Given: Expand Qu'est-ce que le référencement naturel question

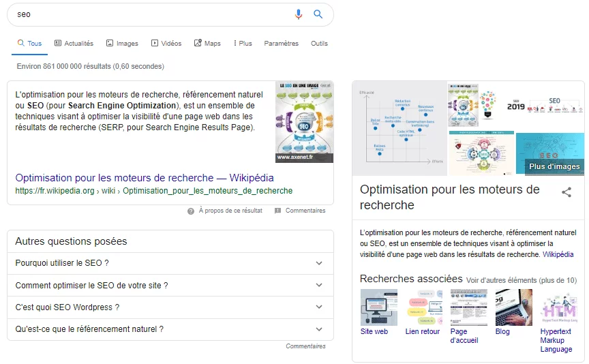Looking at the screenshot, I should [x=170, y=329].
